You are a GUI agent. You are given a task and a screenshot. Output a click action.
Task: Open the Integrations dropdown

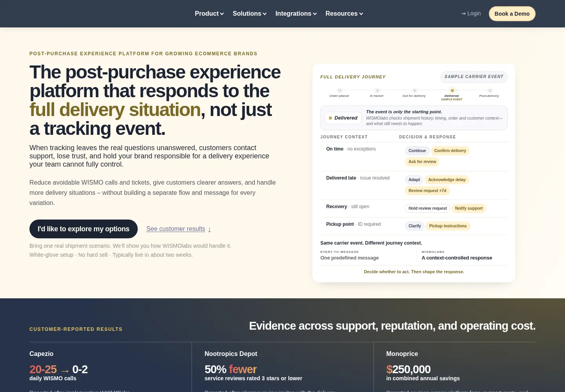point(296,14)
